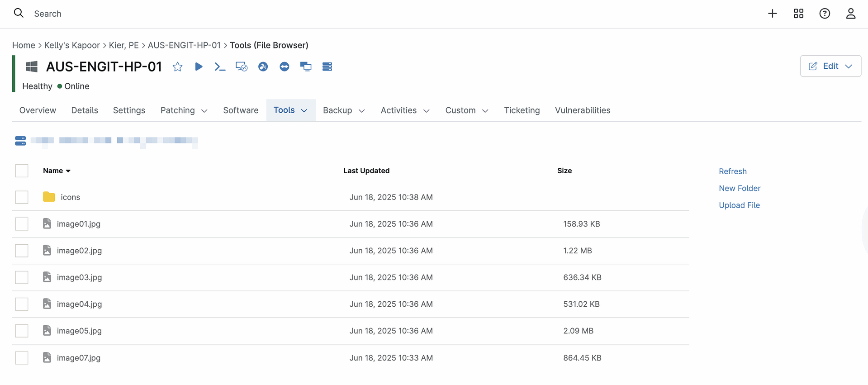868x385 pixels.
Task: Open the plus add-new menu
Action: [x=773, y=14]
